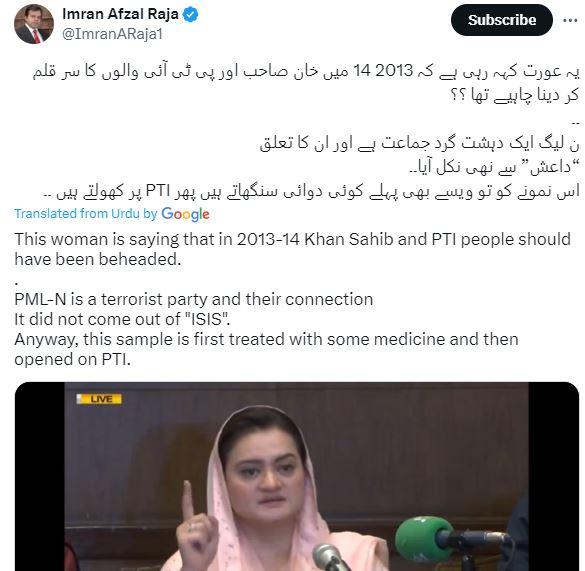
Task: Click the second Urdu line ending in question marks
Action: click(x=515, y=96)
